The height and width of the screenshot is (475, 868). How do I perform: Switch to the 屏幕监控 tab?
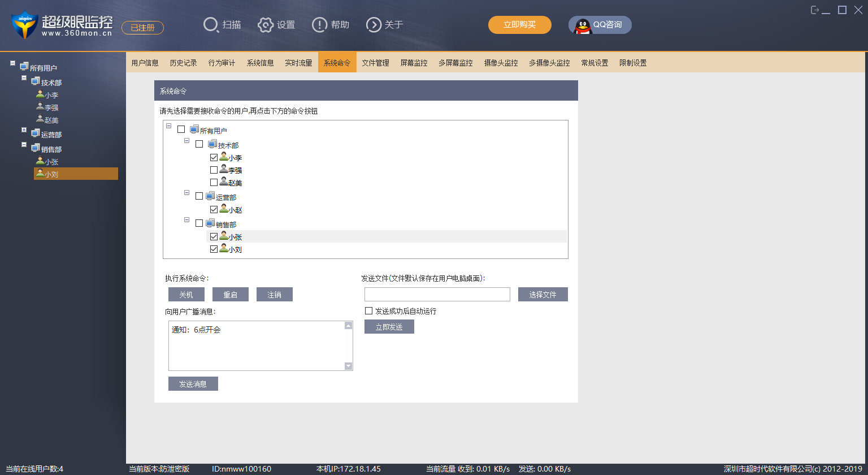(x=414, y=63)
